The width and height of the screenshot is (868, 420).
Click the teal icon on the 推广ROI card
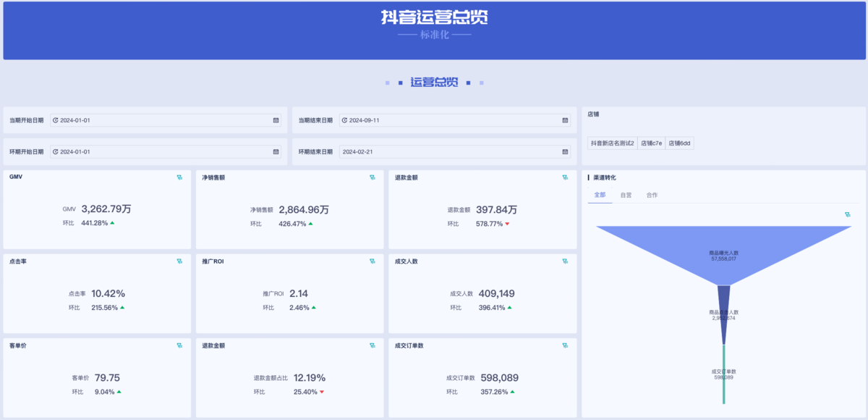click(373, 261)
